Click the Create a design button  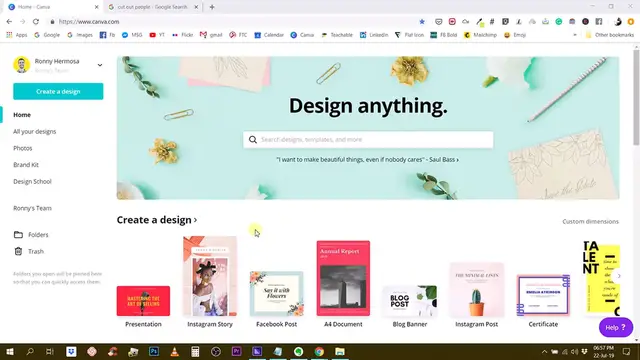pyautogui.click(x=58, y=91)
